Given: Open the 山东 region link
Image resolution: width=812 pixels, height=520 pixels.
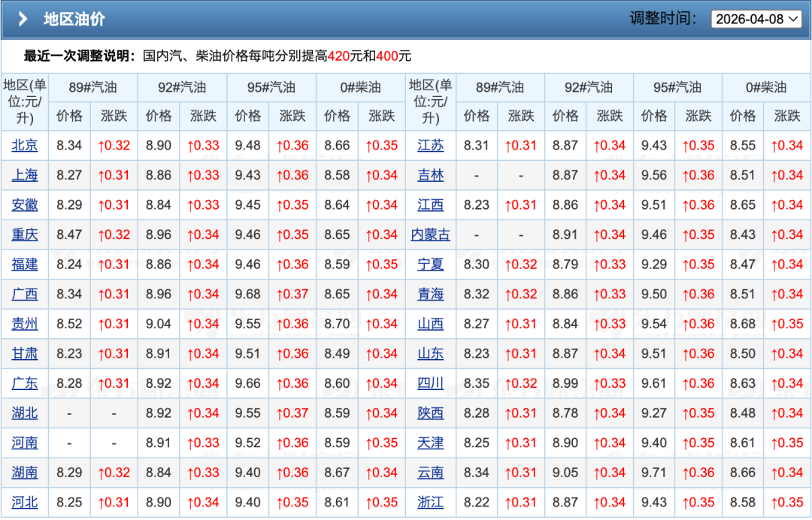Looking at the screenshot, I should (430, 353).
